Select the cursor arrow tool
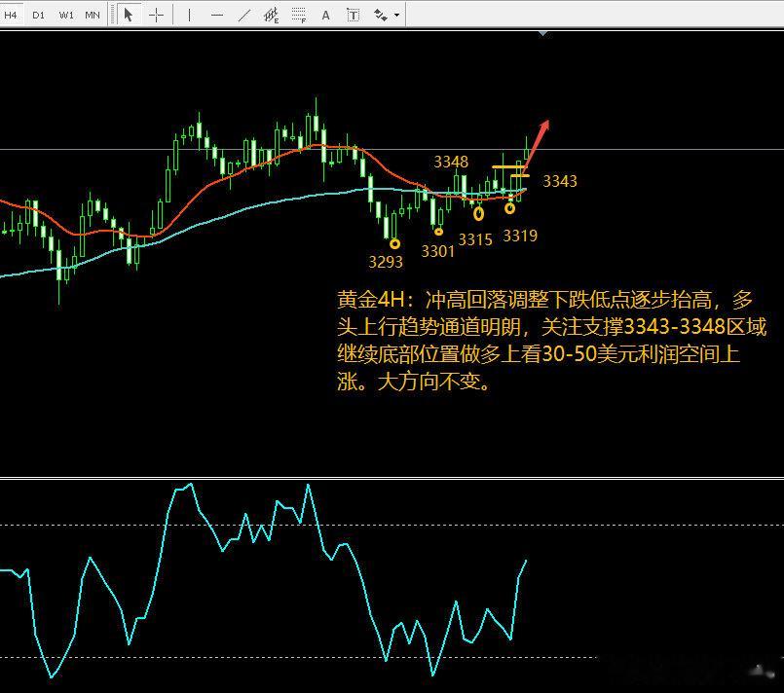Image resolution: width=784 pixels, height=693 pixels. point(129,15)
